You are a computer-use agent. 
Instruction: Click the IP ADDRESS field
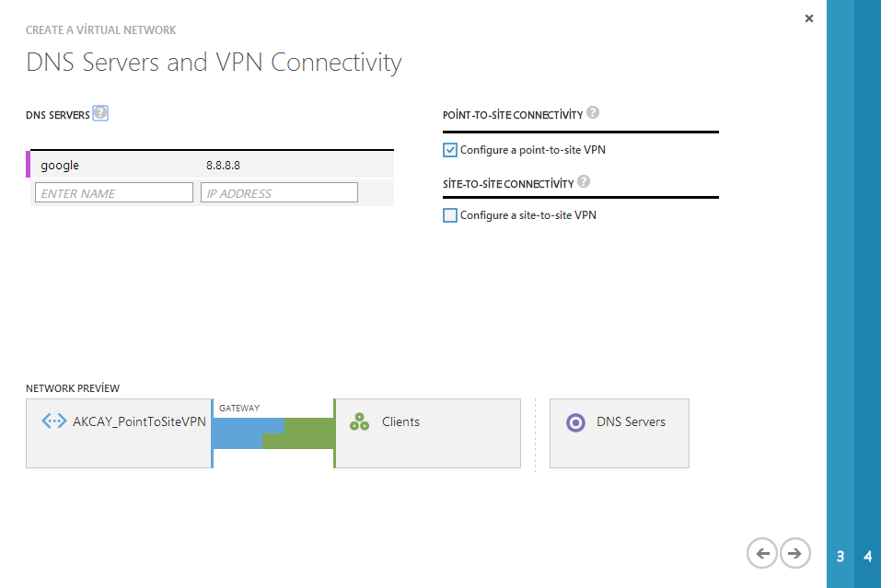coord(279,192)
